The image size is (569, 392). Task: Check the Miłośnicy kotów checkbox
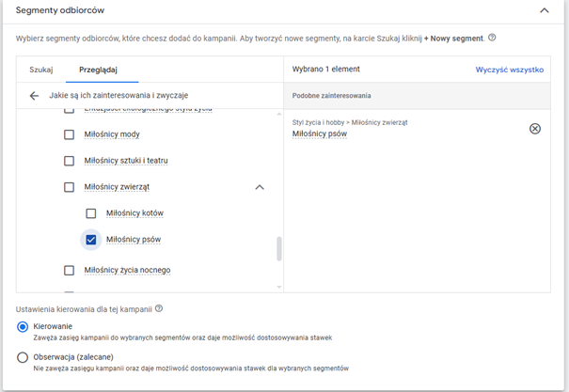[91, 213]
